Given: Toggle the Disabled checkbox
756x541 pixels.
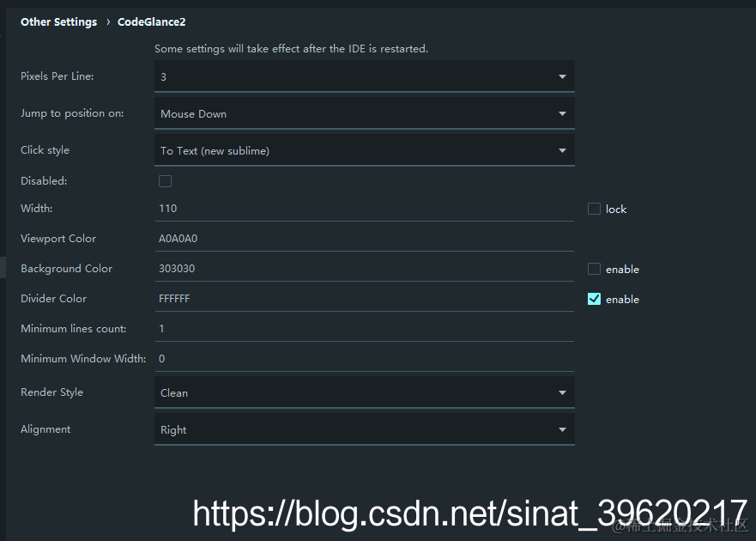Looking at the screenshot, I should (x=165, y=181).
